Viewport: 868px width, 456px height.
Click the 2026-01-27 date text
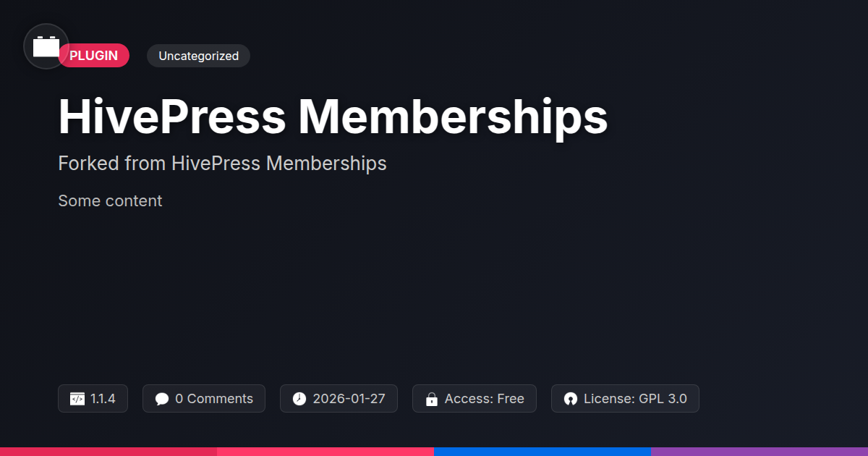pos(349,399)
